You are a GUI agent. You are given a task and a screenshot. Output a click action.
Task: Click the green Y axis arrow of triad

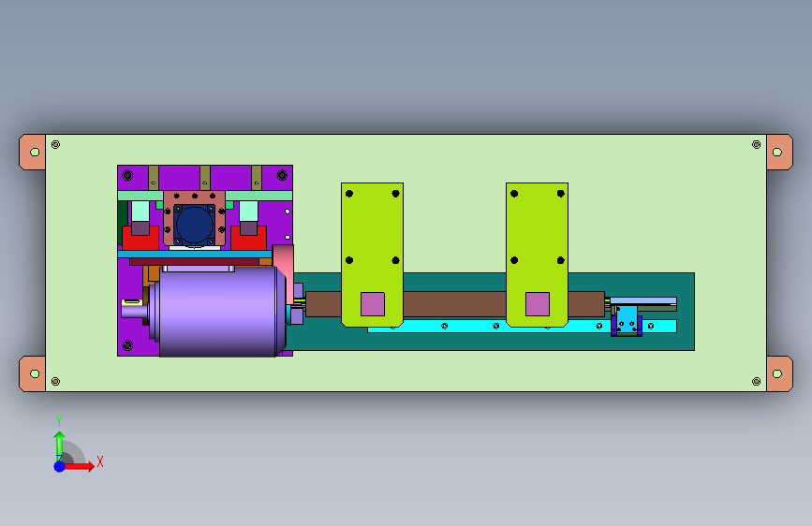[x=59, y=446]
